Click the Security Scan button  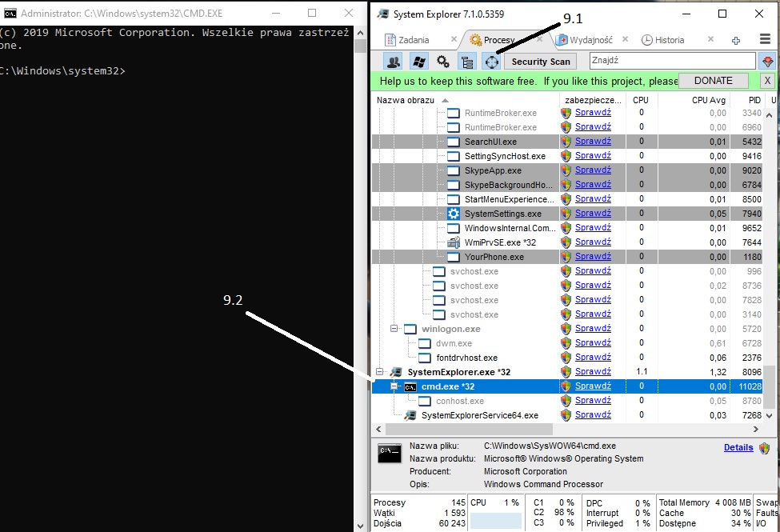point(541,62)
